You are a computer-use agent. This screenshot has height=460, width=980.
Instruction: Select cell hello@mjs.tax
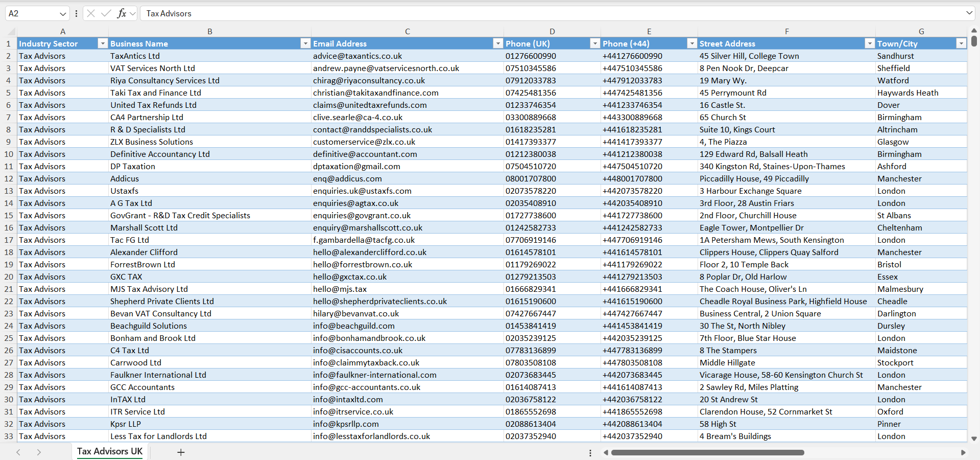pyautogui.click(x=408, y=289)
